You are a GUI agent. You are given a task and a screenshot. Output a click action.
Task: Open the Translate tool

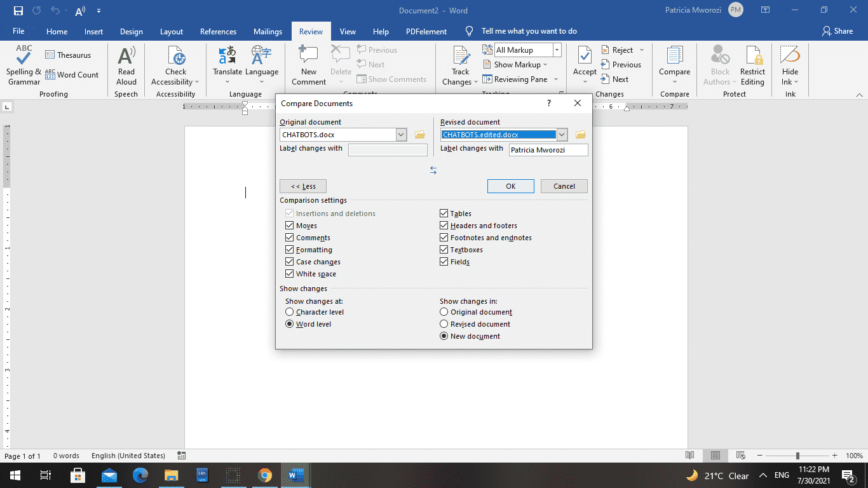[x=227, y=66]
